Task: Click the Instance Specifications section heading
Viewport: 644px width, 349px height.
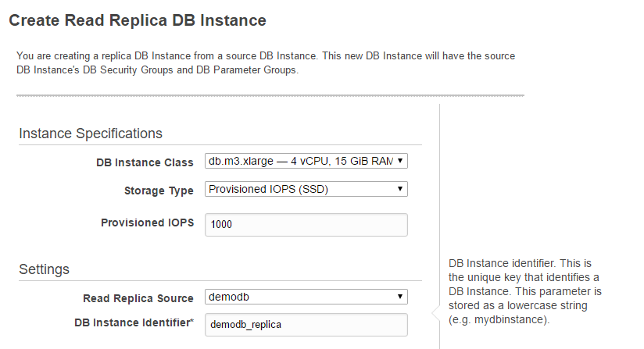Action: click(x=91, y=134)
